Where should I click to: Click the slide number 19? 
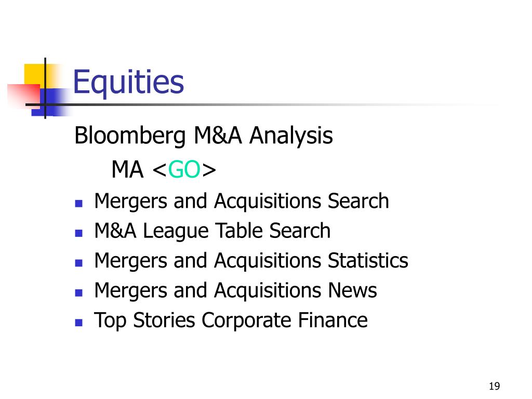click(495, 386)
